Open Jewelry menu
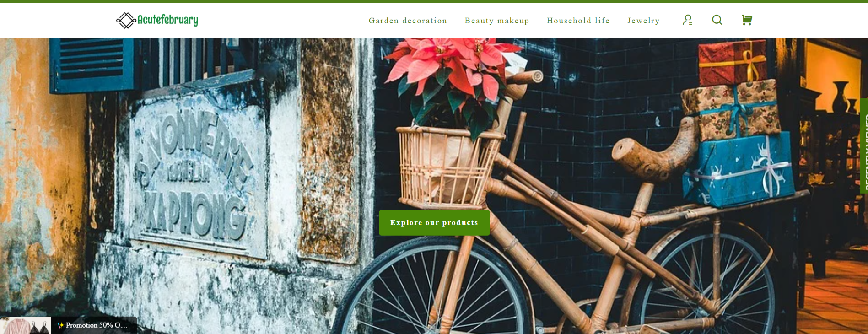This screenshot has width=868, height=334. [643, 21]
